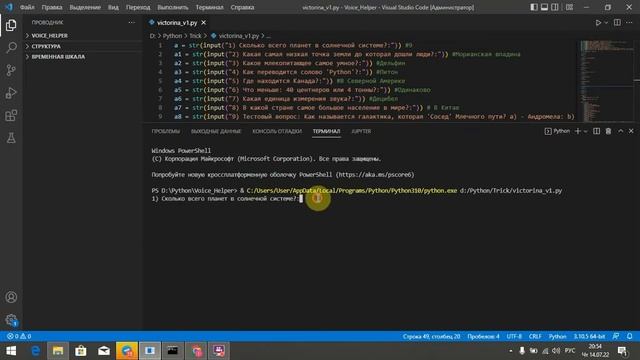The height and width of the screenshot is (360, 640).
Task: Close the victorina_v1.py tab
Action: [x=204, y=23]
